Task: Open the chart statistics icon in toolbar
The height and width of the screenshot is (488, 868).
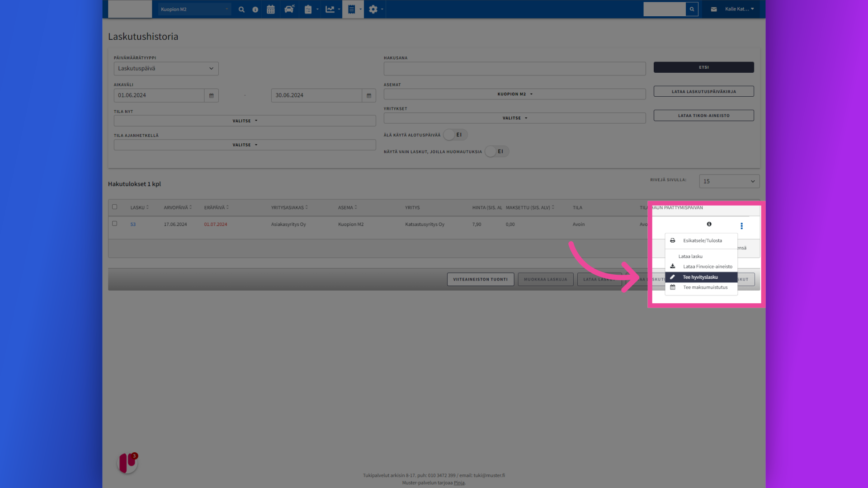Action: click(x=330, y=9)
